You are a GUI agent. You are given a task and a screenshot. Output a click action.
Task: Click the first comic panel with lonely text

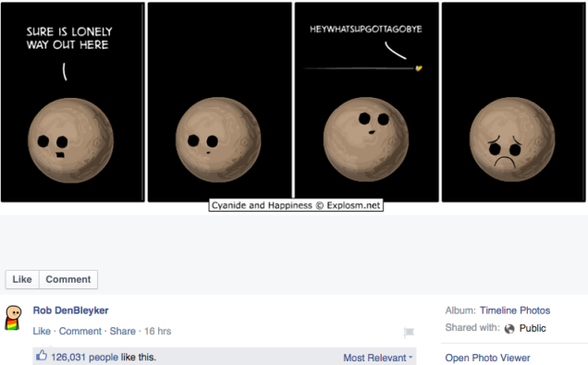tap(73, 102)
